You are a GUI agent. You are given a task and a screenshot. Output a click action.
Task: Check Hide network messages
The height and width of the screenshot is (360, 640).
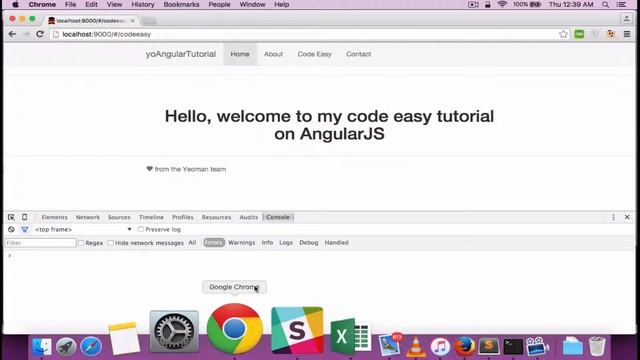point(111,243)
